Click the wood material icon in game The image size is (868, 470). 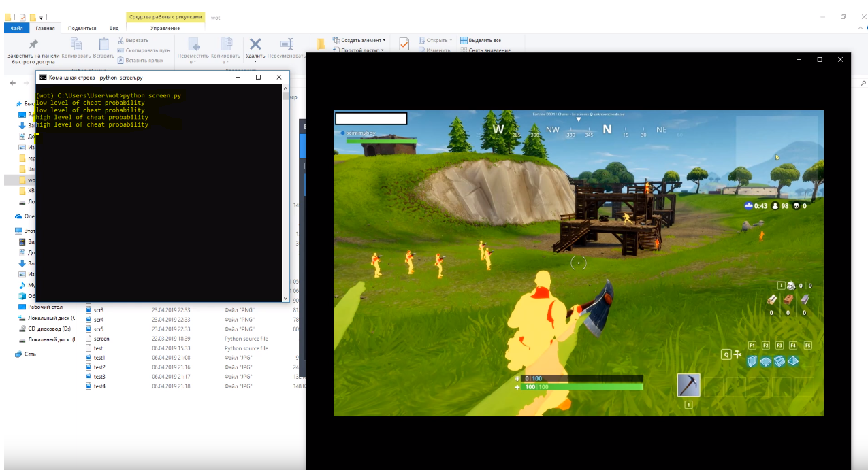(772, 299)
